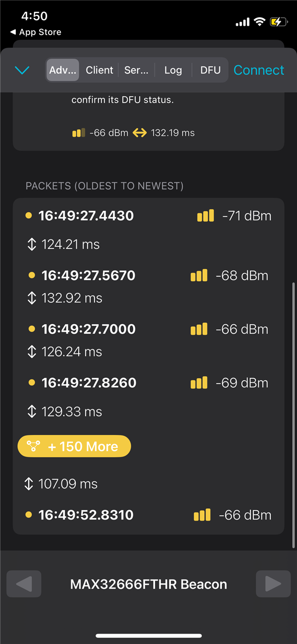The height and width of the screenshot is (644, 297).
Task: Switch to the Log tab
Action: tap(173, 70)
